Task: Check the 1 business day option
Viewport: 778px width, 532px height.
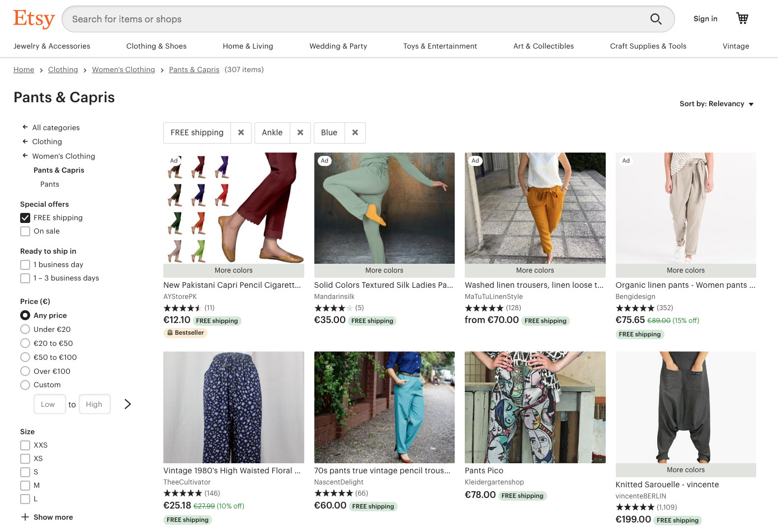Action: coord(25,265)
